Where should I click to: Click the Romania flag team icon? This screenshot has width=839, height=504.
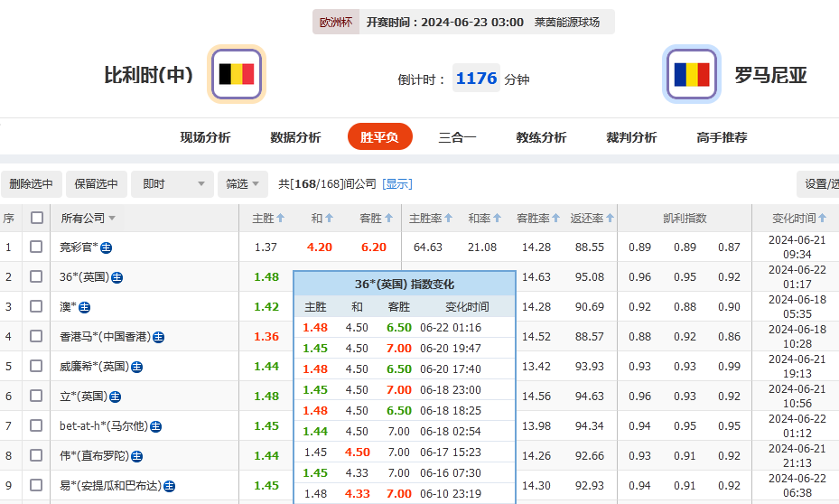click(x=691, y=74)
